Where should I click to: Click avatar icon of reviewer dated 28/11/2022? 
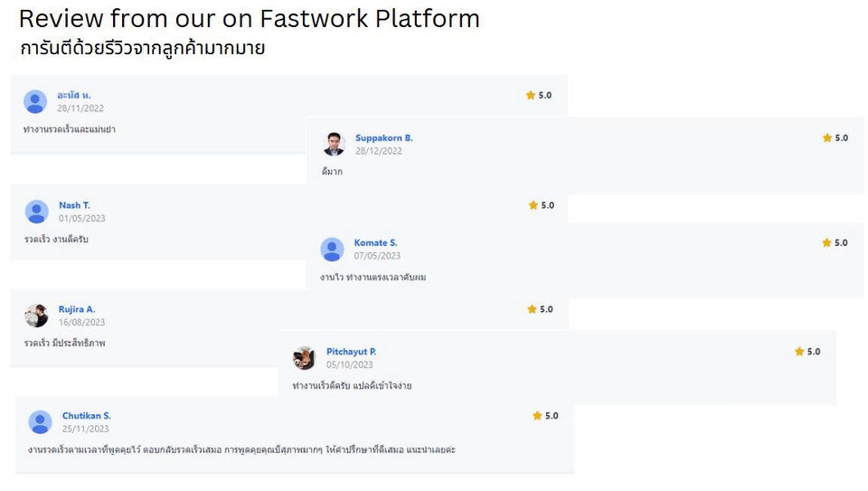click(35, 102)
